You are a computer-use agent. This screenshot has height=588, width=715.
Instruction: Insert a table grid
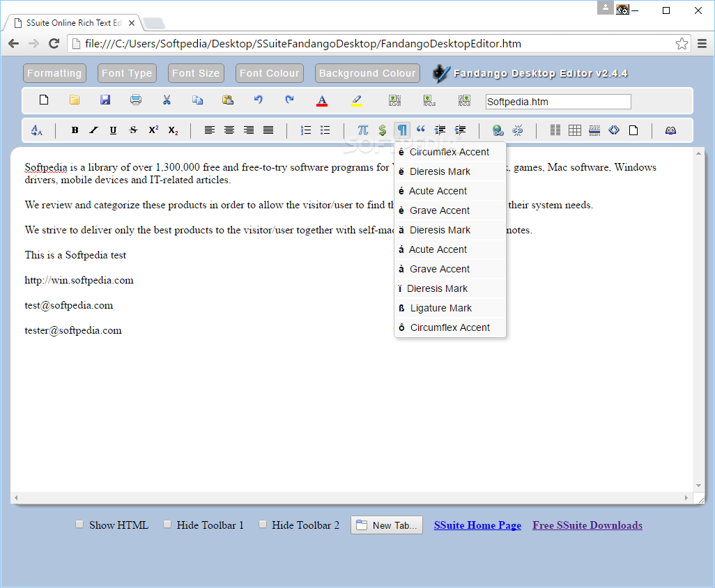[x=574, y=130]
